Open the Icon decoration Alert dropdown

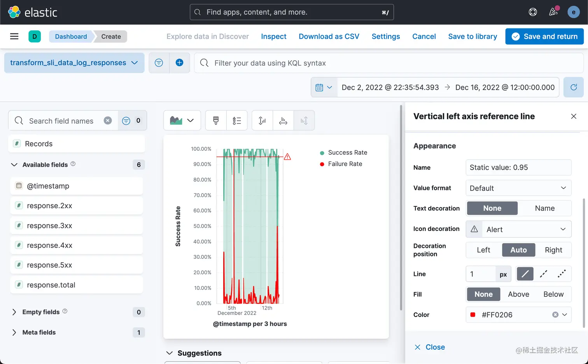(518, 229)
